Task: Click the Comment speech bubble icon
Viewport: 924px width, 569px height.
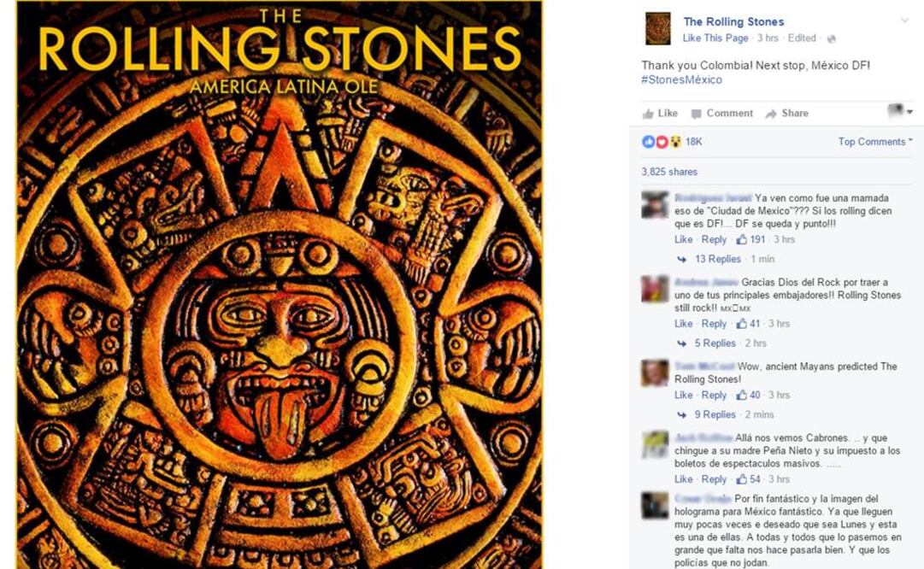Action: tap(696, 114)
